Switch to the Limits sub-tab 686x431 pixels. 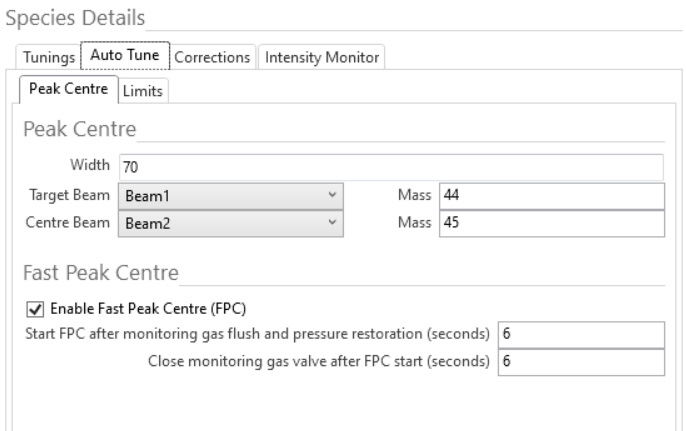click(x=144, y=91)
